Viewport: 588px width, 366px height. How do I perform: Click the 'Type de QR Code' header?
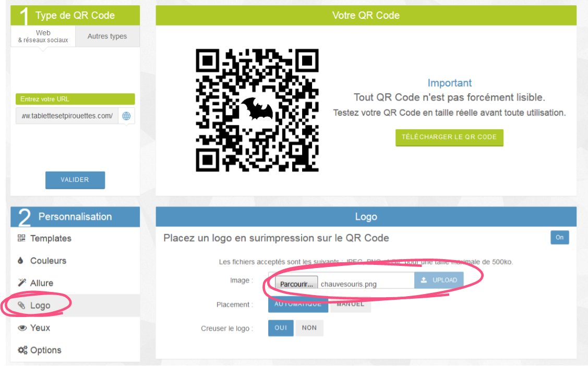pos(75,15)
